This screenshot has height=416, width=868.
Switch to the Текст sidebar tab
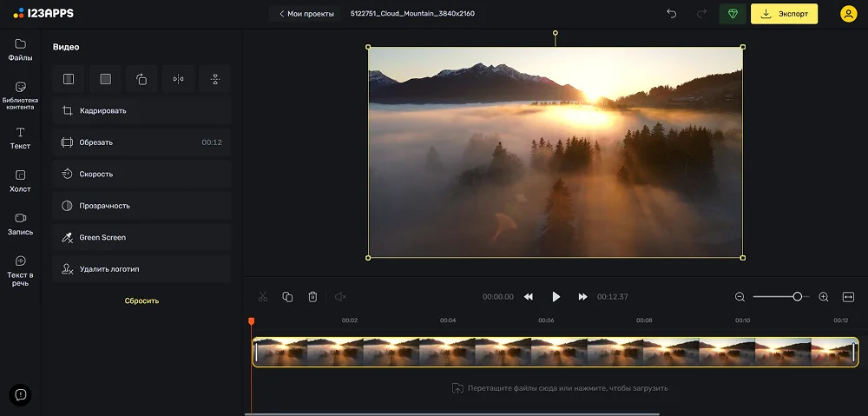coord(21,138)
